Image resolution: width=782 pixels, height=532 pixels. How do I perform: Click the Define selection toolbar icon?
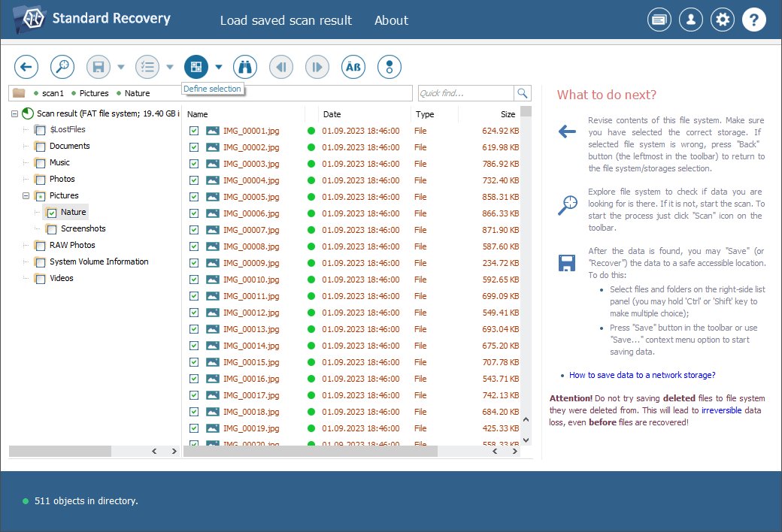pos(196,67)
